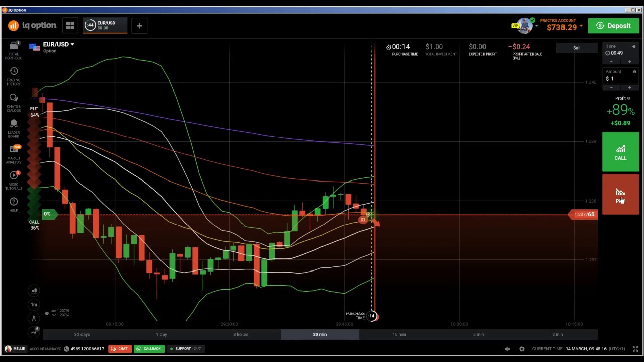Click the Time help question icon
Viewport: 644px width, 362px height.
634,47
